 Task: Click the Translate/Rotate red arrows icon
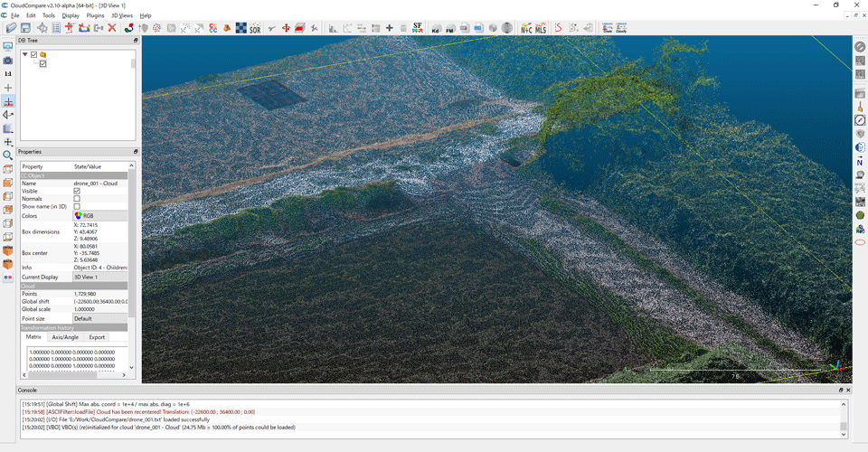click(x=286, y=28)
